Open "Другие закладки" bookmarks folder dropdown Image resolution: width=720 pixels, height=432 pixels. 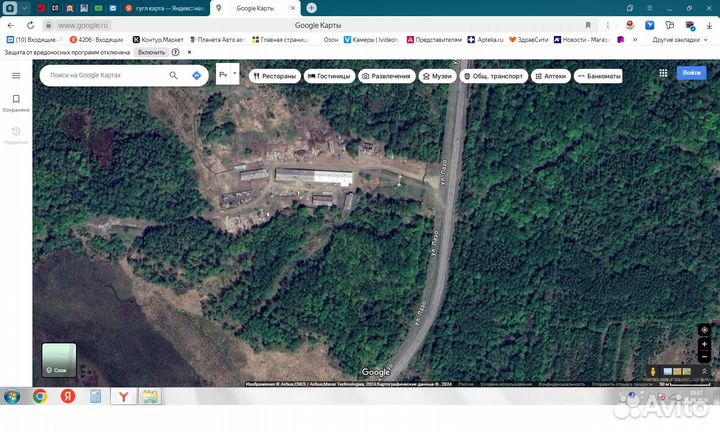tap(680, 39)
